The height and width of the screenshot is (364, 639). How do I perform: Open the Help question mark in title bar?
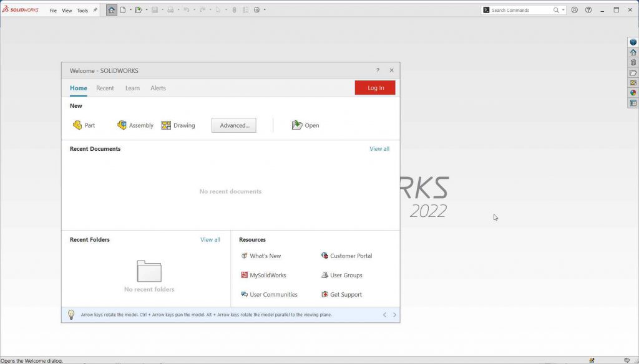588,10
